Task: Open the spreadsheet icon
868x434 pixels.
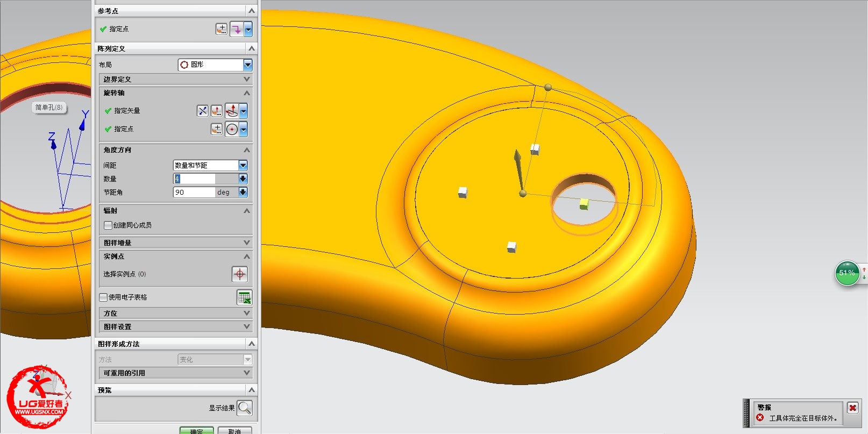Action: [244, 297]
